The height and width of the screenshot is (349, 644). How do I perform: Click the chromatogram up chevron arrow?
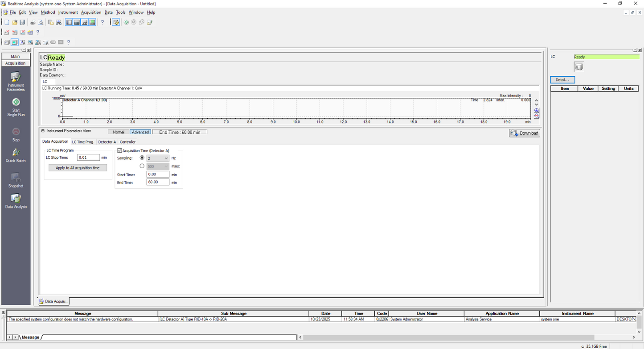point(537,101)
